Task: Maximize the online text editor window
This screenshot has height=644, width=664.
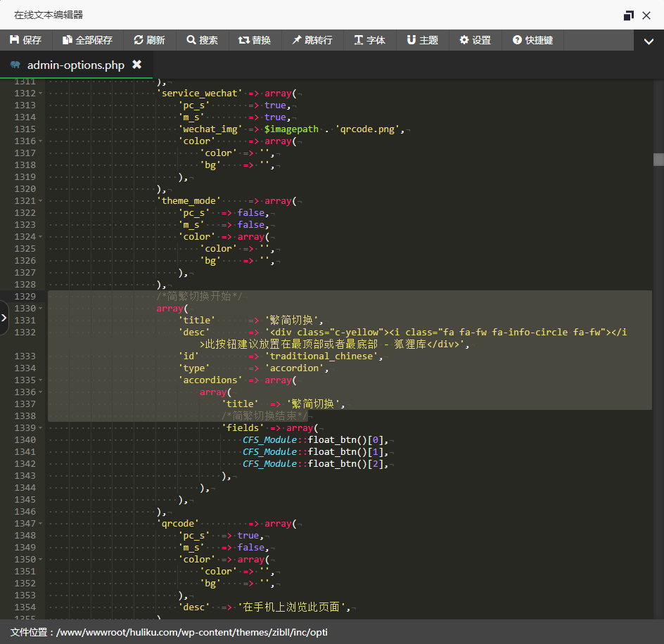Action: (628, 15)
